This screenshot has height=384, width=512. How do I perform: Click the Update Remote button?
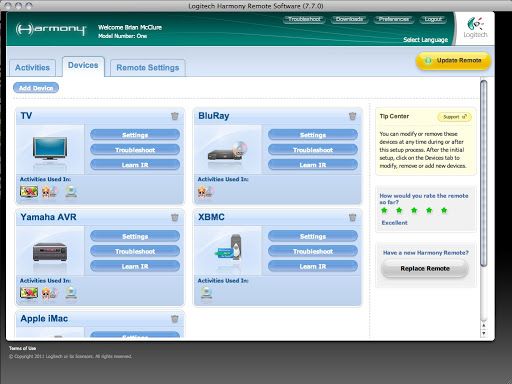(453, 61)
